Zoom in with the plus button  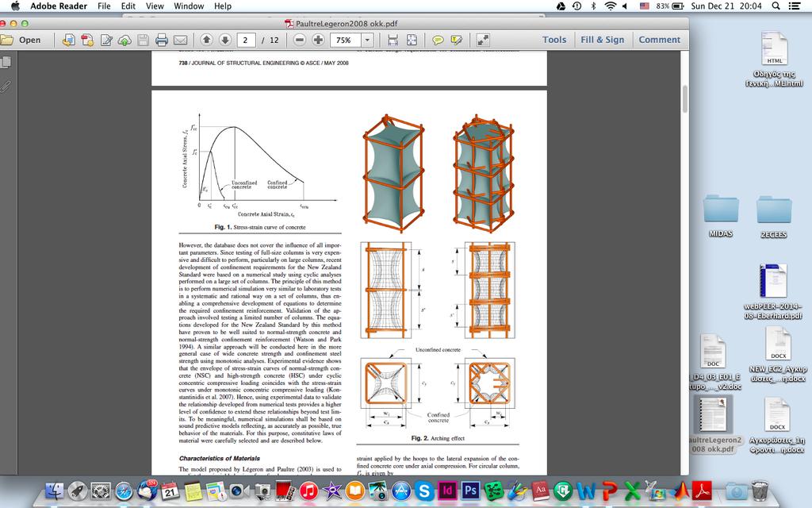pyautogui.click(x=318, y=40)
